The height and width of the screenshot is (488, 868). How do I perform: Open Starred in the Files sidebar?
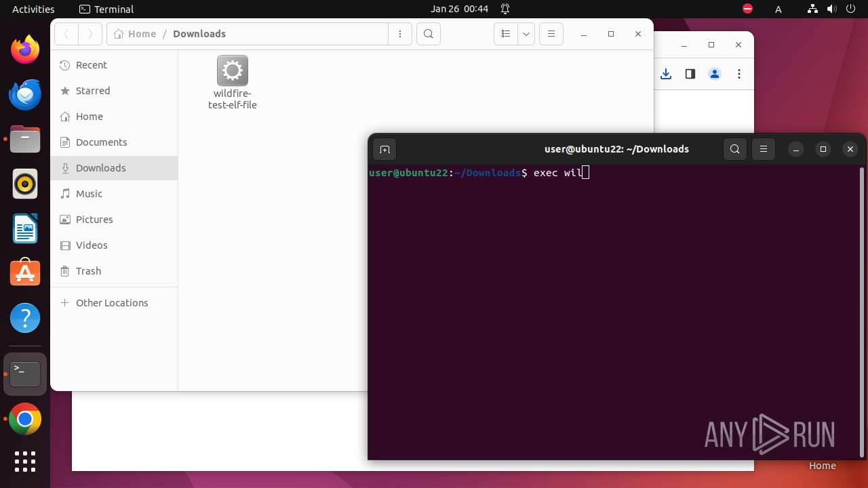pyautogui.click(x=114, y=91)
